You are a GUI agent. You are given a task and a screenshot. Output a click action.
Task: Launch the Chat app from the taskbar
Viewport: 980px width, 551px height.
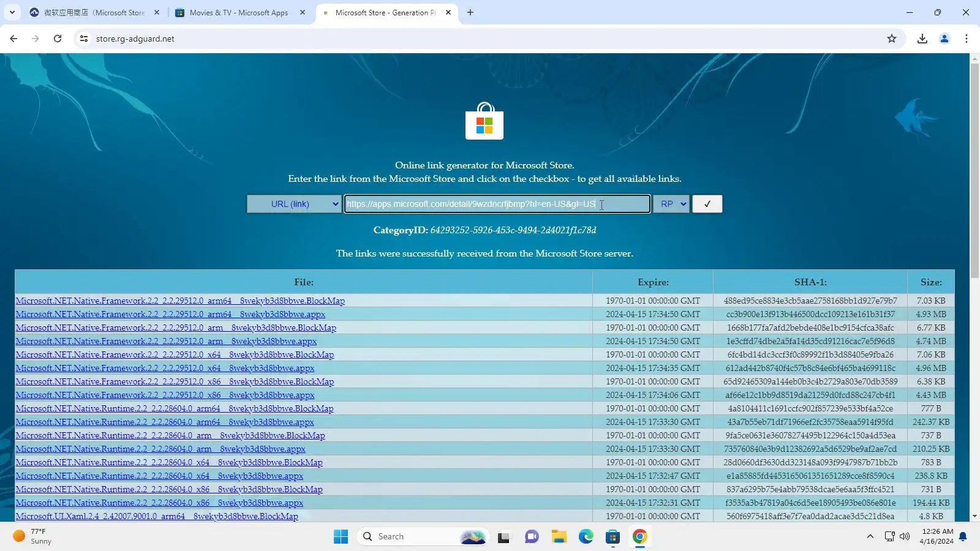pyautogui.click(x=532, y=537)
